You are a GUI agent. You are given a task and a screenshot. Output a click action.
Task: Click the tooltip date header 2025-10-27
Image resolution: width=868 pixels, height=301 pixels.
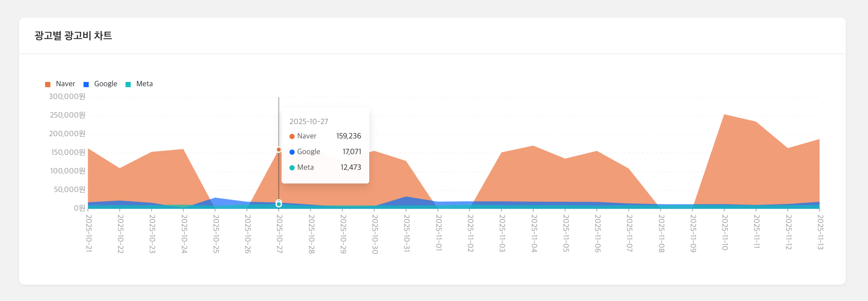coord(309,122)
